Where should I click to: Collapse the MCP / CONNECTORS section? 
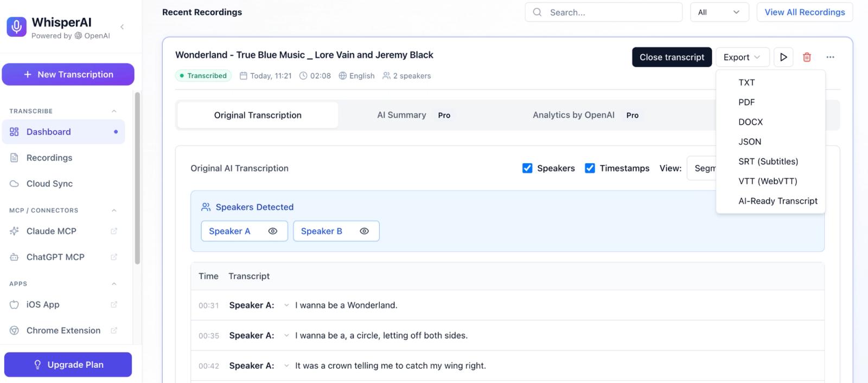pyautogui.click(x=114, y=210)
